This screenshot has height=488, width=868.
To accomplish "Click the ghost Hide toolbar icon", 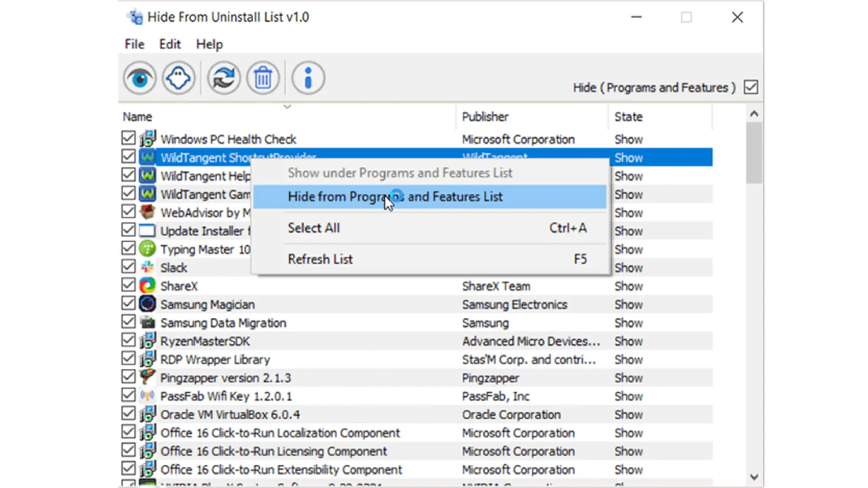I will 179,78.
